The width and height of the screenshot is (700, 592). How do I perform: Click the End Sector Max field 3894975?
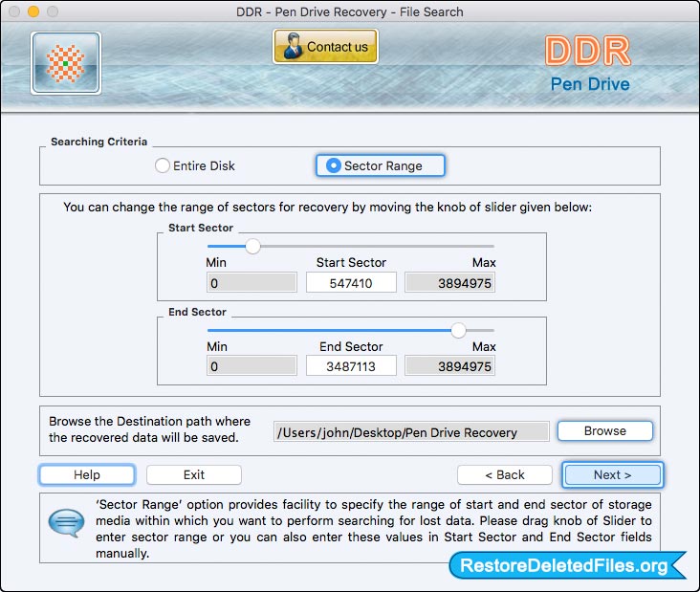coord(449,366)
